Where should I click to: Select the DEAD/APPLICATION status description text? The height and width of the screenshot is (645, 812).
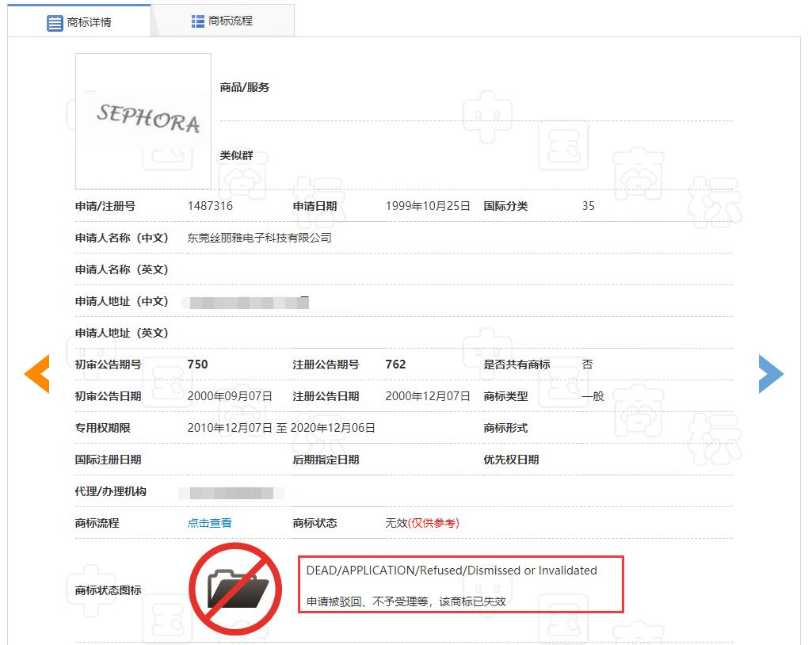[452, 571]
